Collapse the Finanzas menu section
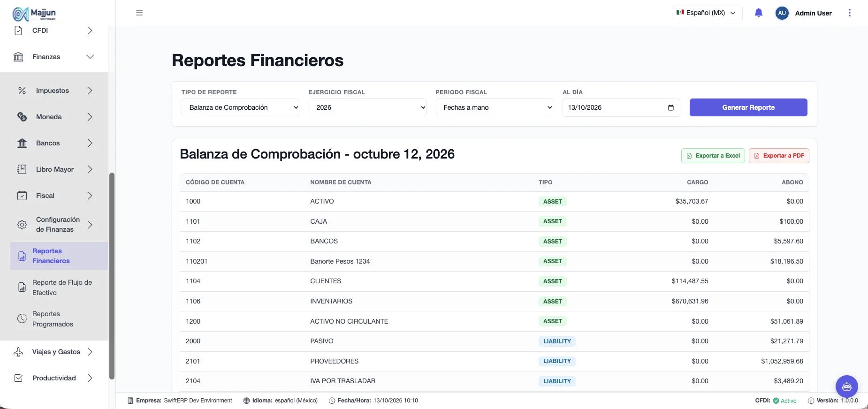868x409 pixels. pos(90,57)
